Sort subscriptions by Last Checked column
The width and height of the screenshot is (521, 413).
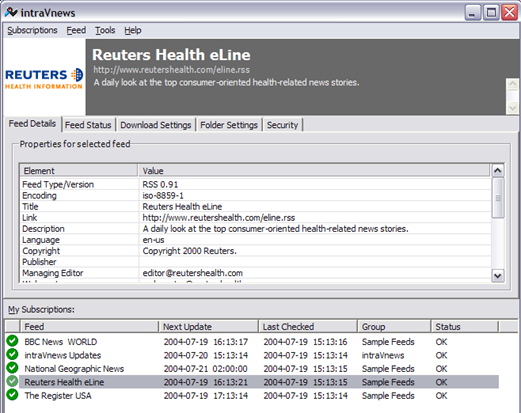point(308,327)
